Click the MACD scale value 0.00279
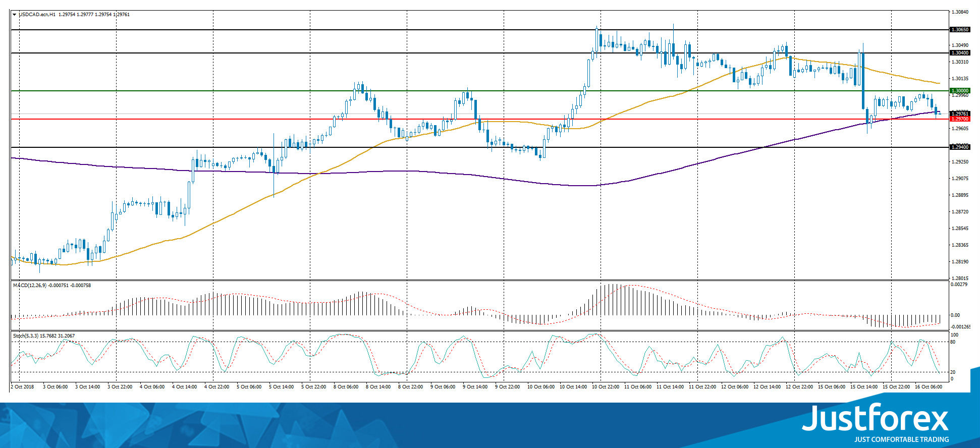Image resolution: width=980 pixels, height=448 pixels. (x=959, y=285)
